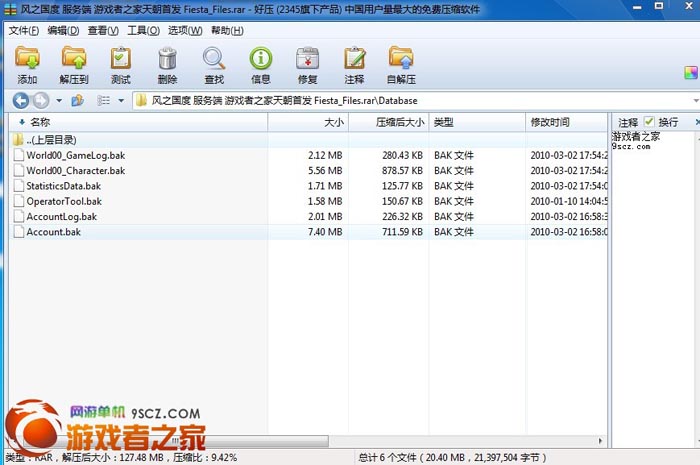Run the 测试 (Test) archive tool
This screenshot has height=465, width=700.
pyautogui.click(x=121, y=64)
